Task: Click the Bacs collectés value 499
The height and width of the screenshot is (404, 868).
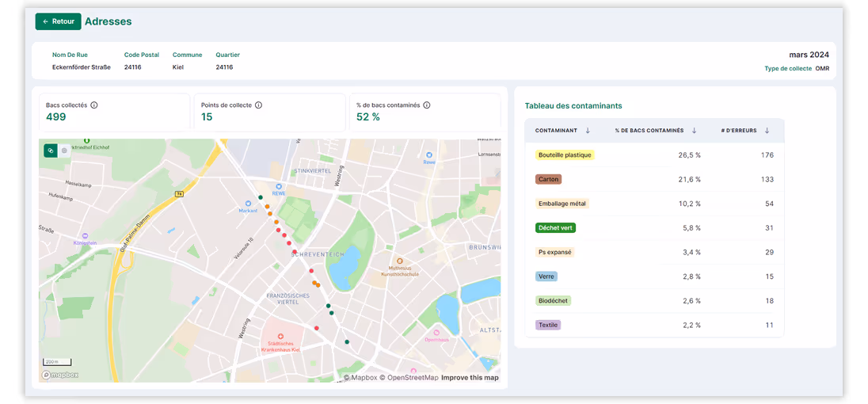Action: tap(56, 116)
